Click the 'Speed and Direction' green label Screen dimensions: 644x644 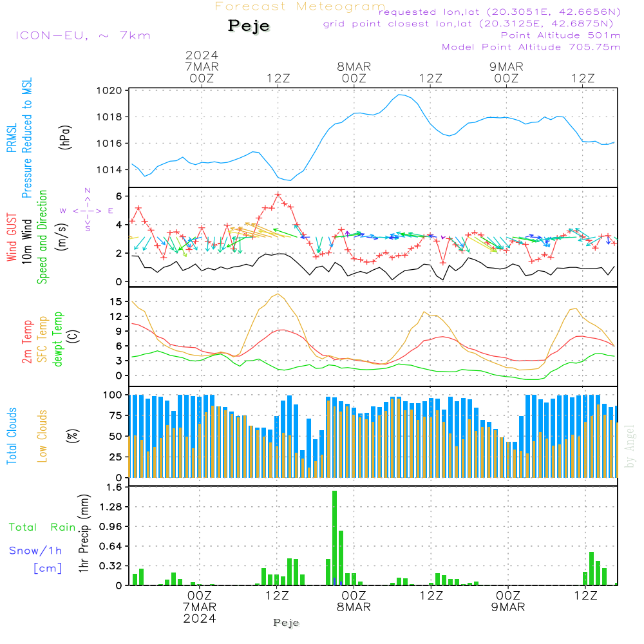[x=42, y=237]
